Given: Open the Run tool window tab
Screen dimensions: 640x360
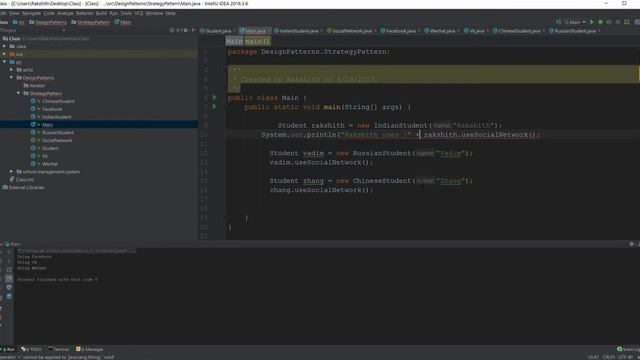Looking at the screenshot, I should pyautogui.click(x=8, y=349).
